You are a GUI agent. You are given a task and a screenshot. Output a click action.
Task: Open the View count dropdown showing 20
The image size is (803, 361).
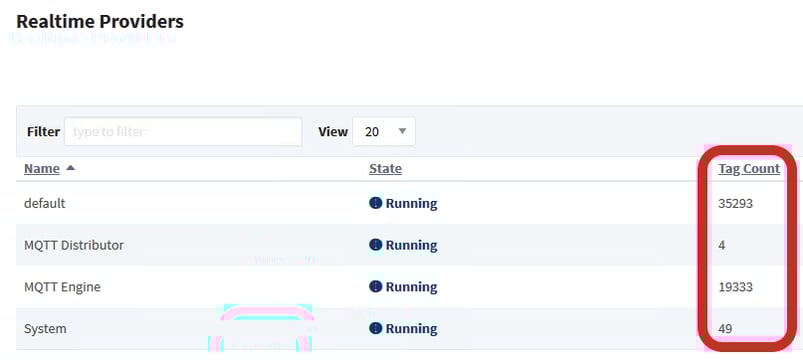[x=384, y=132]
